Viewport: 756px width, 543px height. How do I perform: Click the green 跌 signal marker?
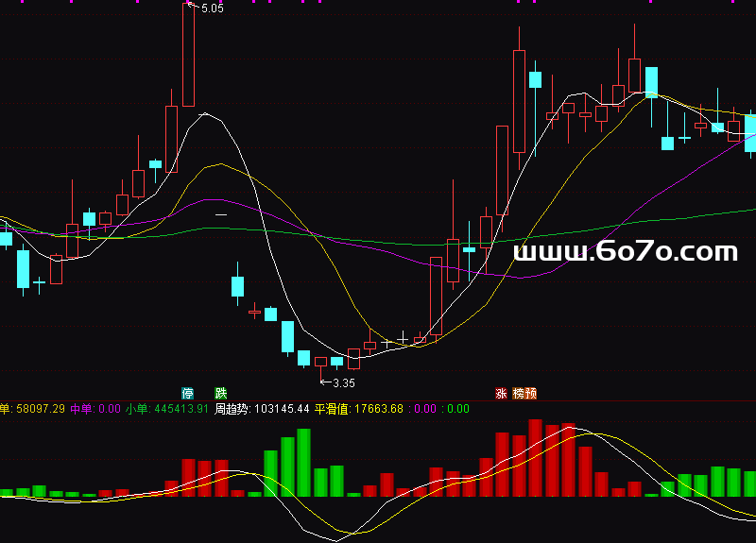(x=221, y=393)
